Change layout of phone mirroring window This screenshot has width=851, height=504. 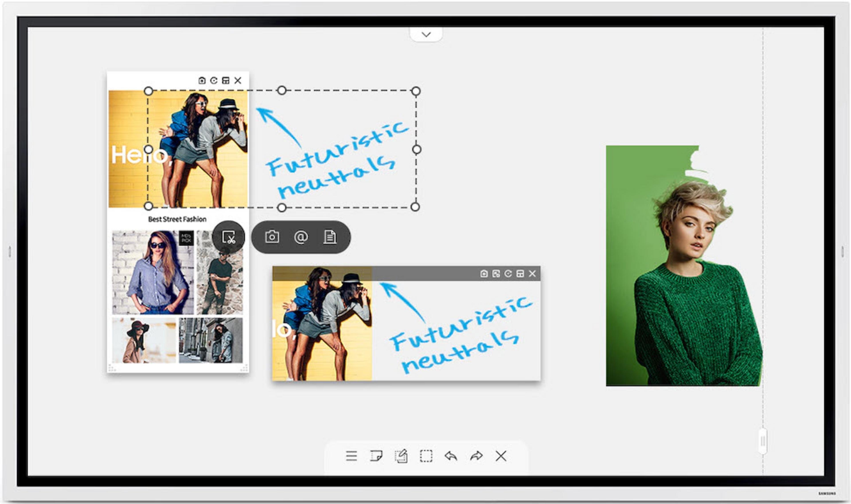coord(226,80)
